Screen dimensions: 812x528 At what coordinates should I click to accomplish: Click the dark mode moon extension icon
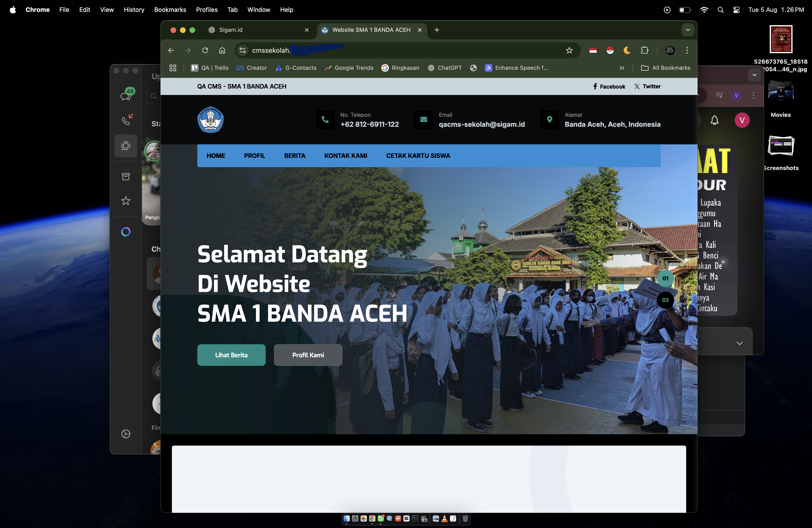(x=627, y=51)
